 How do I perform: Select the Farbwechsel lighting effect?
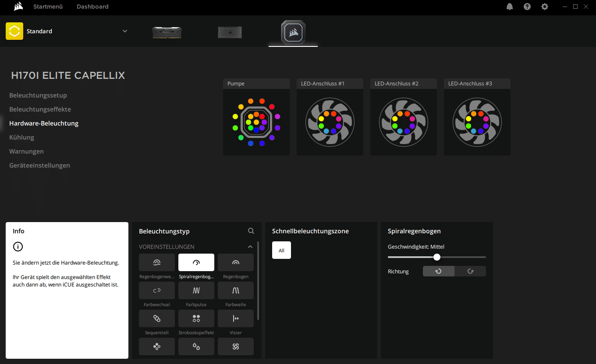(x=156, y=290)
